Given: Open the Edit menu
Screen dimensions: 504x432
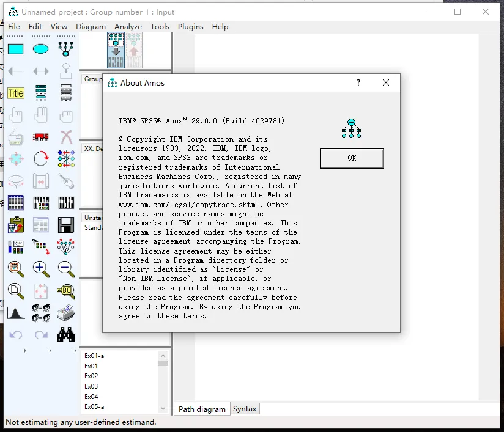Looking at the screenshot, I should click(35, 27).
